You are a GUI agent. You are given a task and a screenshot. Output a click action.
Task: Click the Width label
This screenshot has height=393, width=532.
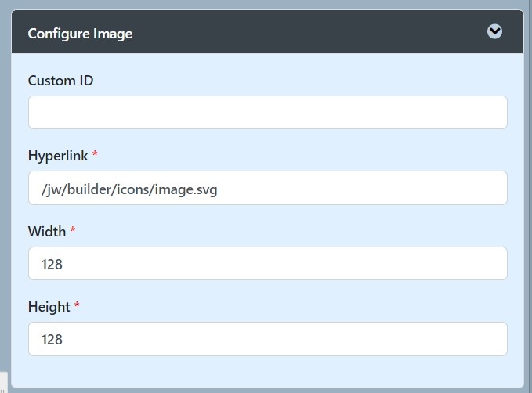point(47,232)
